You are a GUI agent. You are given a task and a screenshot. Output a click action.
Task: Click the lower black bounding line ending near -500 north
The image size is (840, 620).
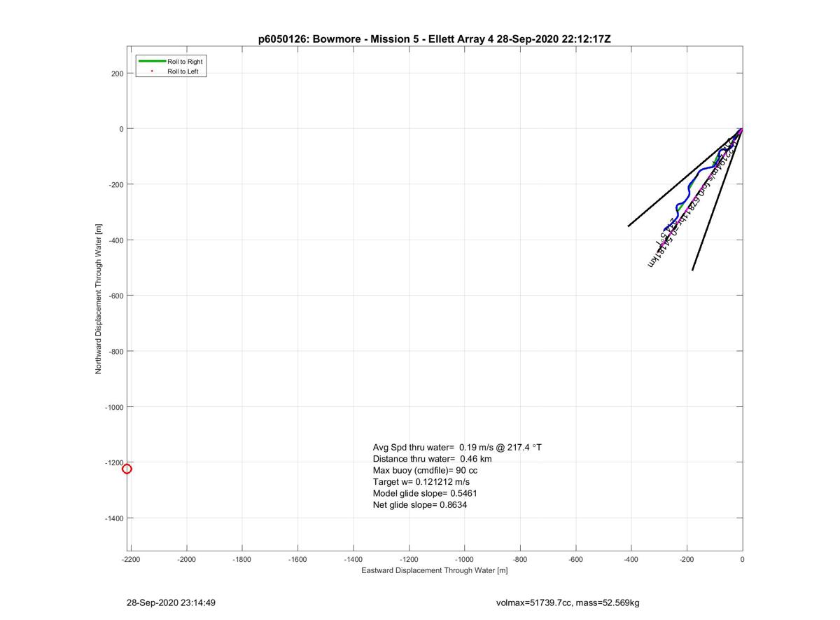pos(717,200)
